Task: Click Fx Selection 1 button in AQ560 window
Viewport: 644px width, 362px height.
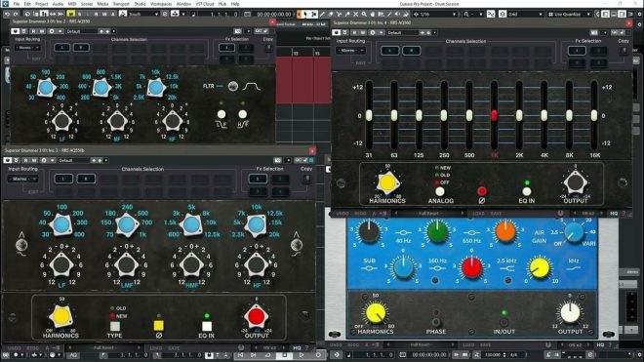Action: point(577,51)
